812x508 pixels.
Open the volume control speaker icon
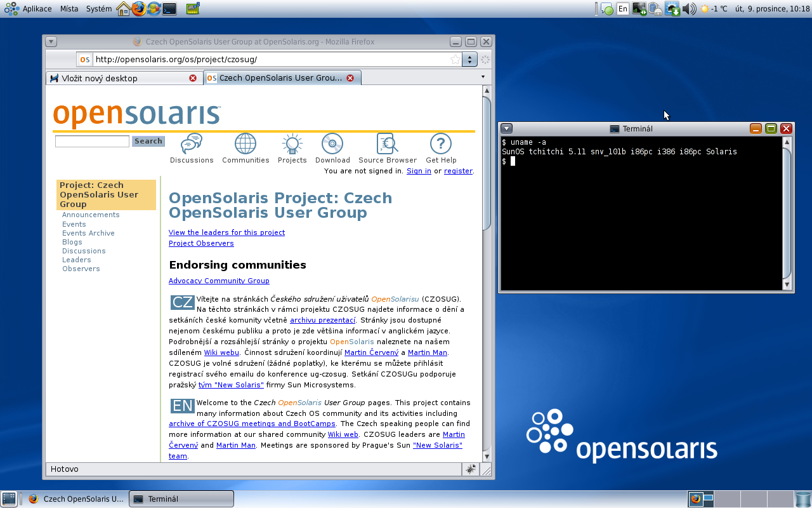click(689, 9)
